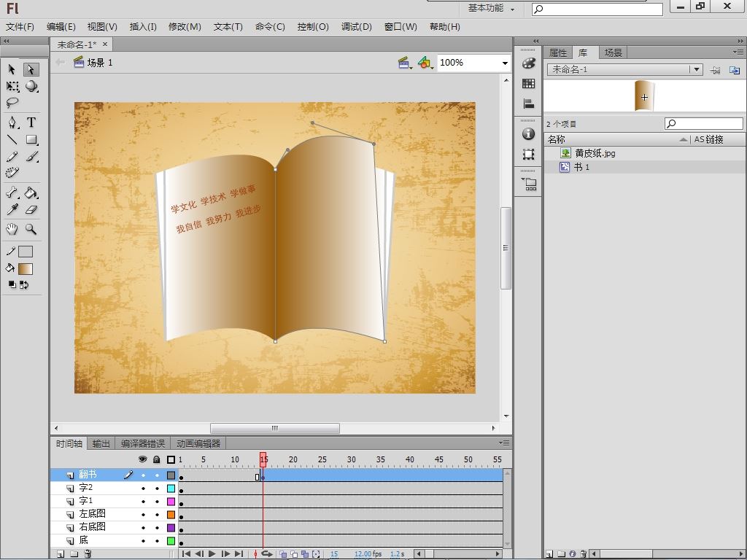747x560 pixels.
Task: Select the Pen tool
Action: 12,122
